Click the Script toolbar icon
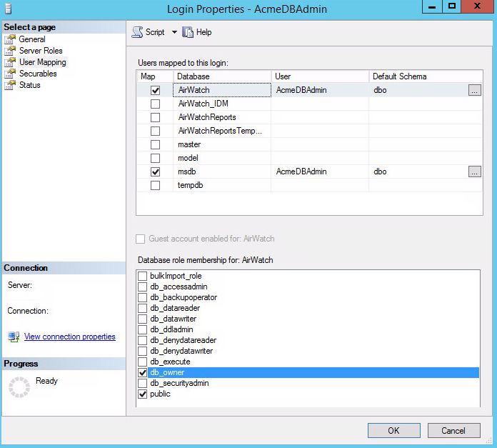This screenshot has width=497, height=448. pos(137,32)
